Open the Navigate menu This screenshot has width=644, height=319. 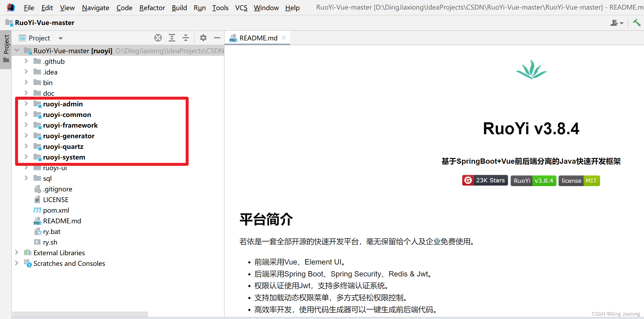[96, 8]
